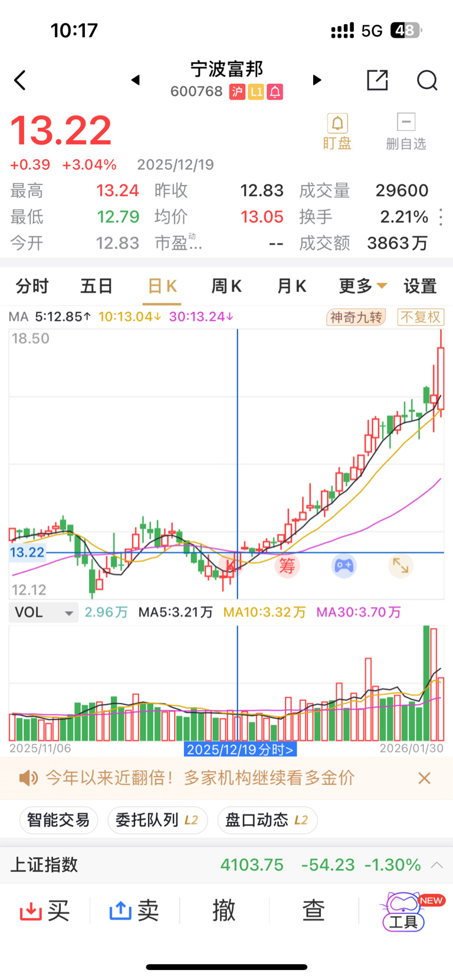The height and width of the screenshot is (980, 453).
Task: Expand the 更多 chart period dropdown
Action: coord(363,286)
